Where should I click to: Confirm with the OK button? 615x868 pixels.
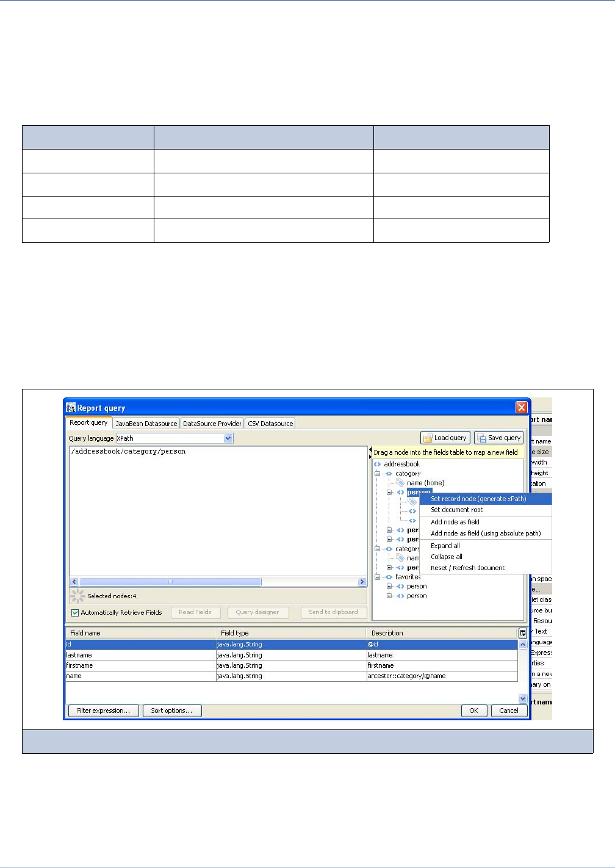(x=473, y=711)
